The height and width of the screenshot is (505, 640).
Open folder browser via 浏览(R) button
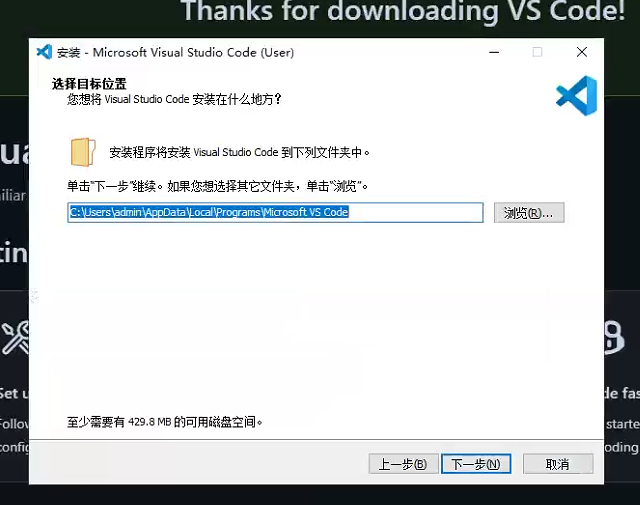[529, 213]
